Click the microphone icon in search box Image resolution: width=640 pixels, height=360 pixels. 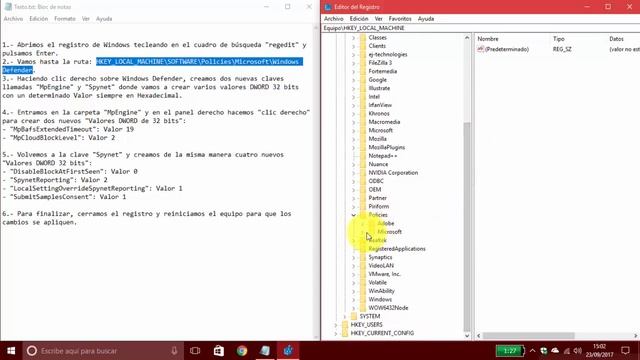click(174, 351)
